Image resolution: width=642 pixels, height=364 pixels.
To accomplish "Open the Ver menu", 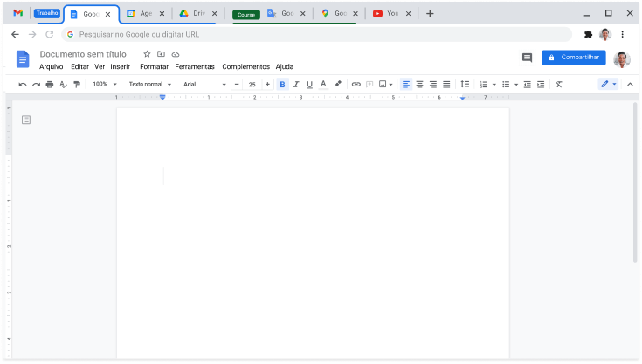I will coord(100,66).
